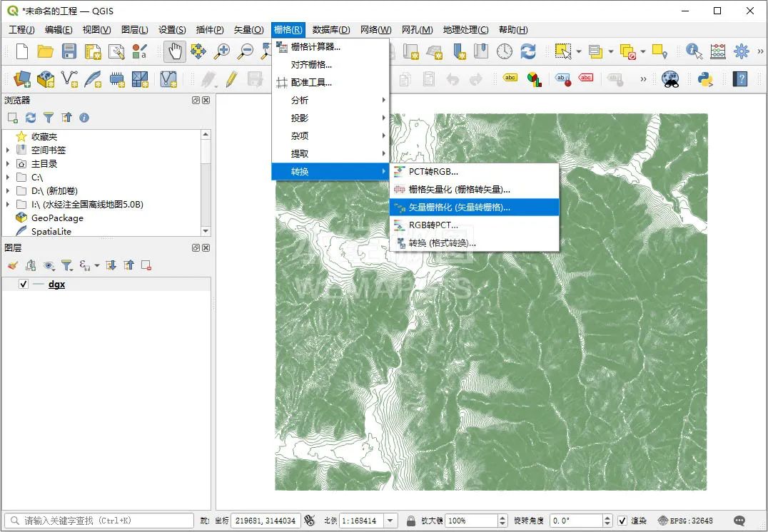Create a new SpatiaLite layer
The height and width of the screenshot is (532, 768).
coord(93,78)
